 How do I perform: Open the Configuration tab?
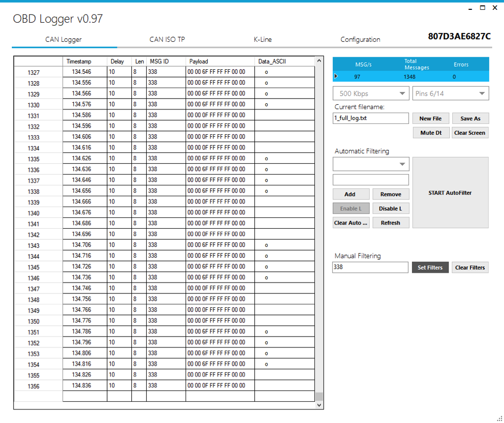(360, 39)
